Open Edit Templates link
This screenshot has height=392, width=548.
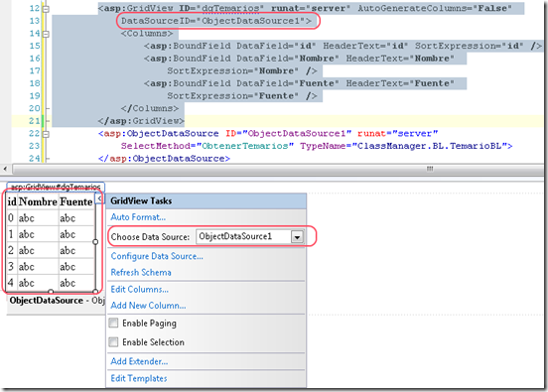(139, 378)
